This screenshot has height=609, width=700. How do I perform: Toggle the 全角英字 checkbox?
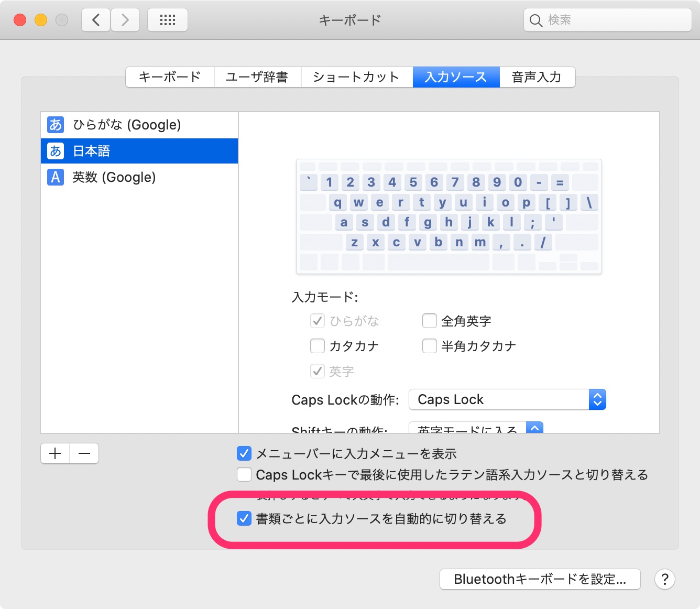click(x=430, y=321)
